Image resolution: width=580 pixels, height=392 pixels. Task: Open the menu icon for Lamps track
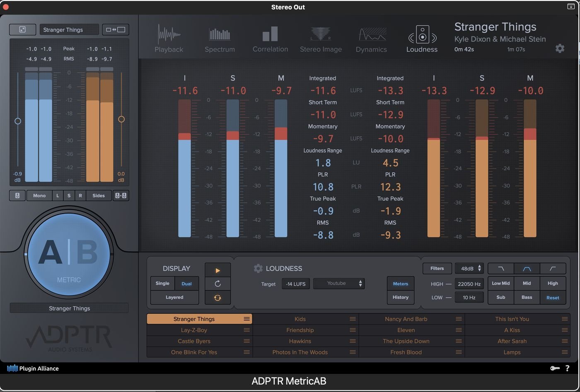[565, 352]
